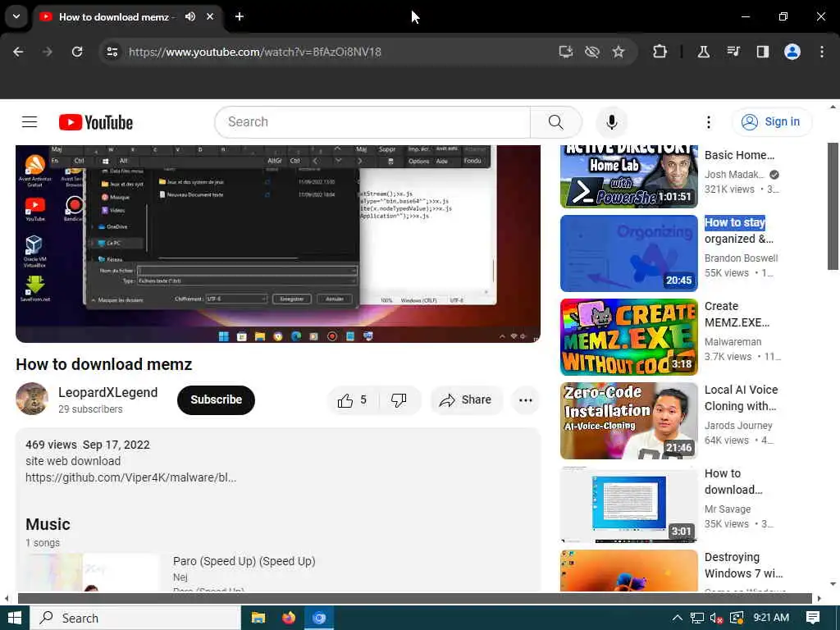Open the tab search dropdown arrow
Viewport: 840px width, 630px height.
pyautogui.click(x=16, y=16)
